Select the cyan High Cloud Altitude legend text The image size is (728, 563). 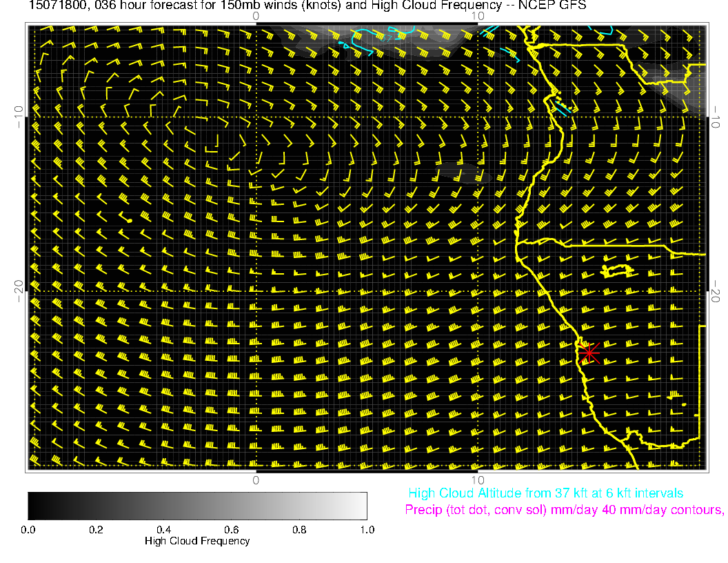(x=545, y=493)
